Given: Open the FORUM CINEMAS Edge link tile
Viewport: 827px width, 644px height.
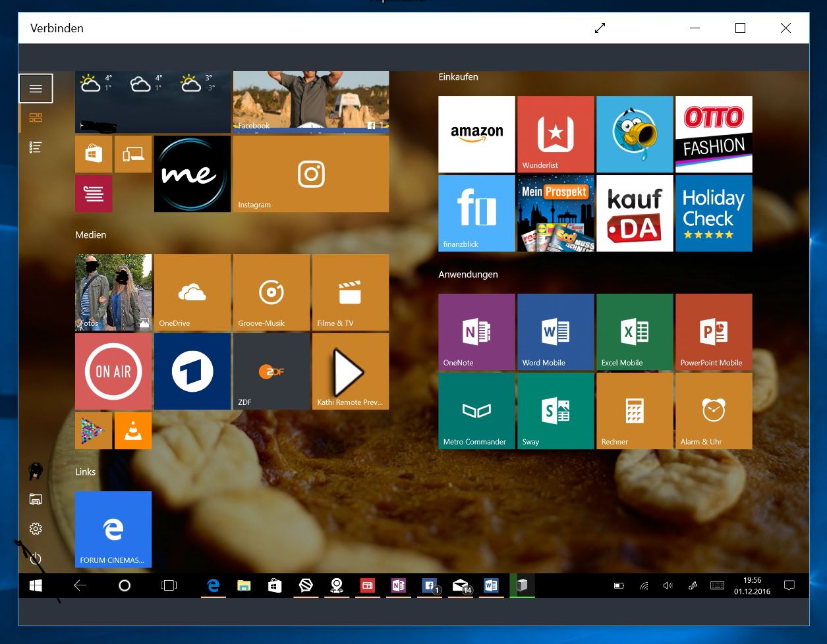Looking at the screenshot, I should [x=113, y=529].
